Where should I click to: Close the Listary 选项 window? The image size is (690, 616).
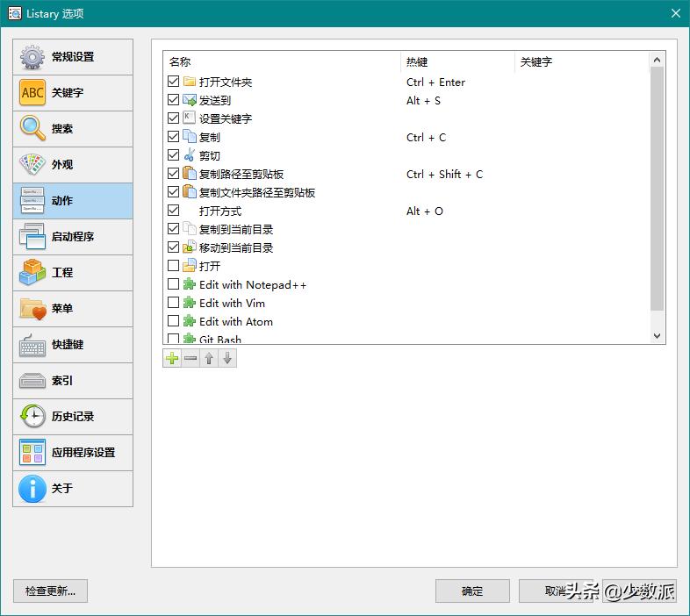pos(676,14)
